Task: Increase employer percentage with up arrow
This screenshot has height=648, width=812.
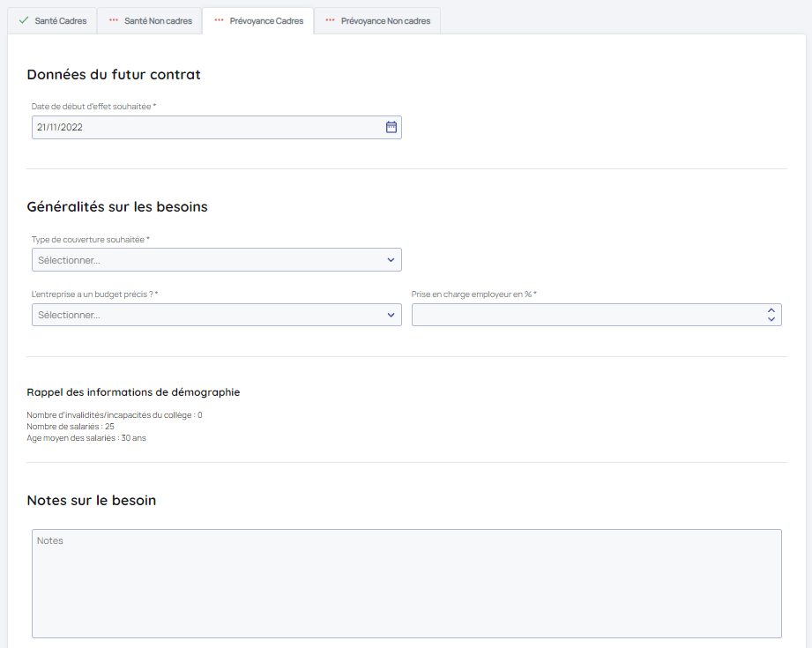Action: click(x=771, y=310)
